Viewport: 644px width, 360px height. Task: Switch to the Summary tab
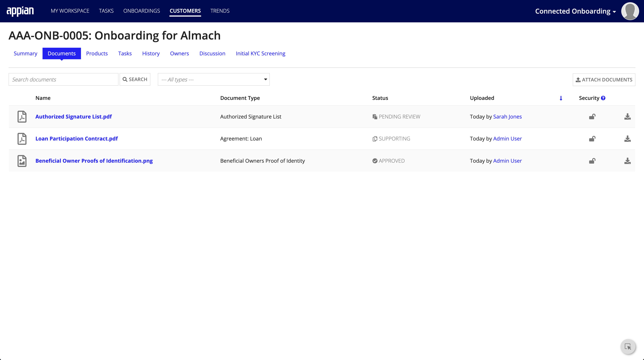[26, 53]
